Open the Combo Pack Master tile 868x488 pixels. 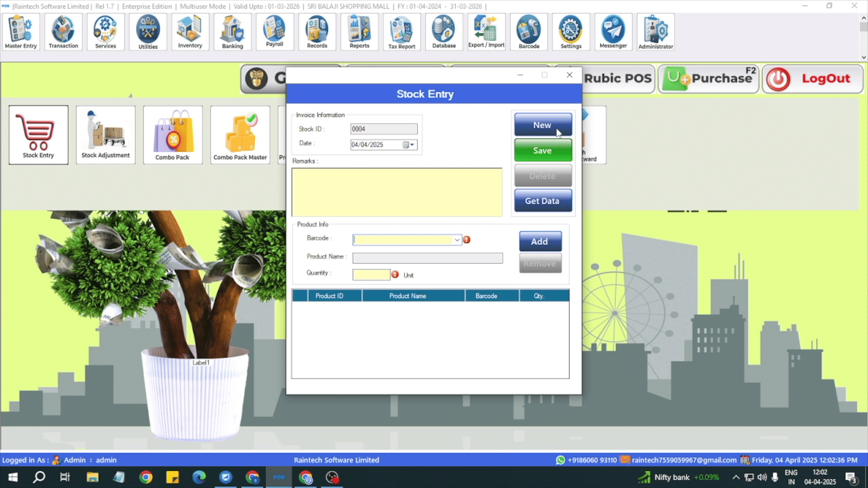click(x=240, y=135)
